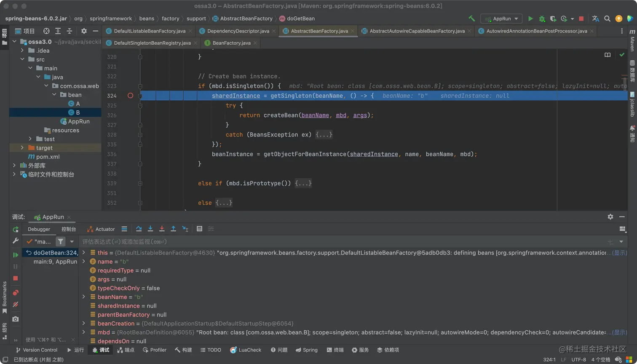This screenshot has width=637, height=364.
Task: Open Version Control tool window
Action: (36, 350)
